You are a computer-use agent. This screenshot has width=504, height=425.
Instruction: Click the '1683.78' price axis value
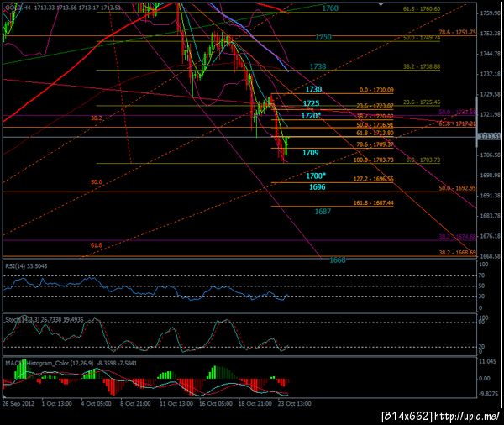tap(491, 216)
